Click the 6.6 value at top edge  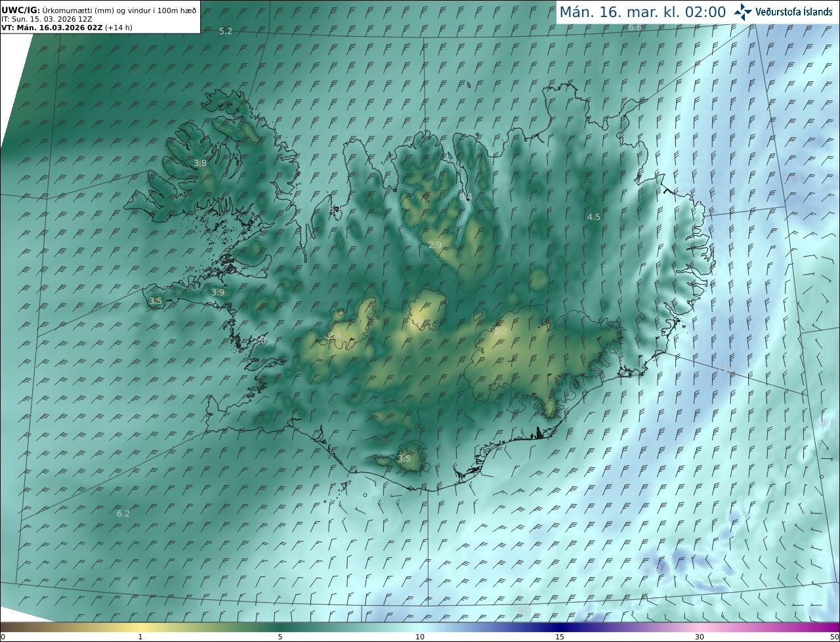point(635,27)
